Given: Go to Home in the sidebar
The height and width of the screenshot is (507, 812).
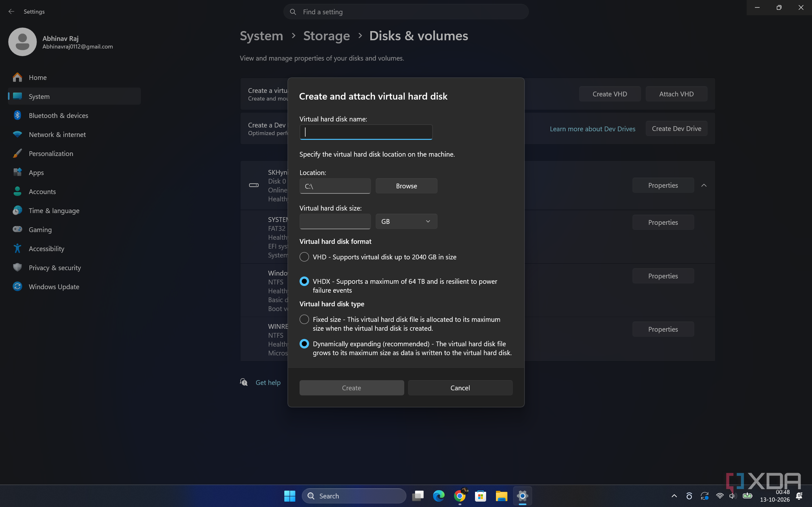Looking at the screenshot, I should (x=74, y=77).
